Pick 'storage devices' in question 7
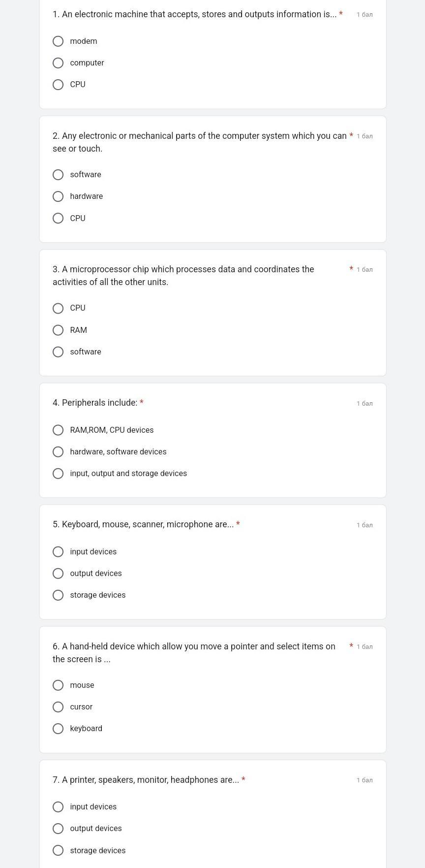425x868 pixels. (x=58, y=850)
